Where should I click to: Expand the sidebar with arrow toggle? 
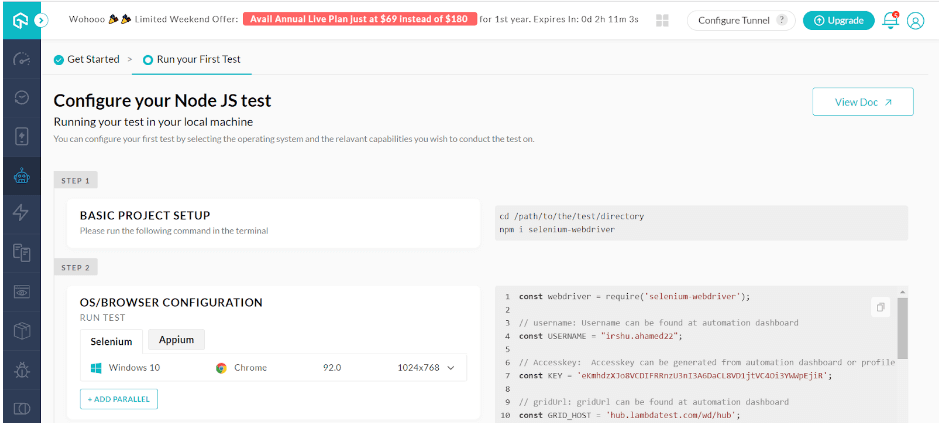[x=41, y=20]
